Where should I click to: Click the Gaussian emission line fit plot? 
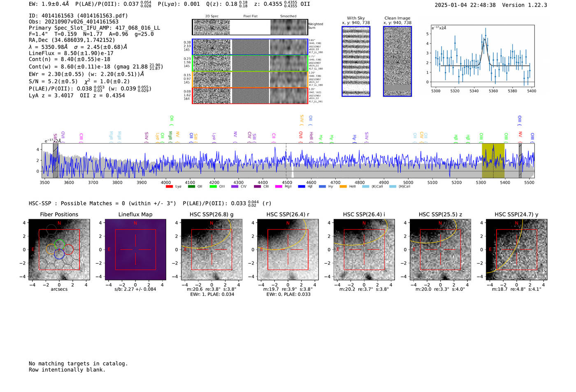tap(482, 56)
